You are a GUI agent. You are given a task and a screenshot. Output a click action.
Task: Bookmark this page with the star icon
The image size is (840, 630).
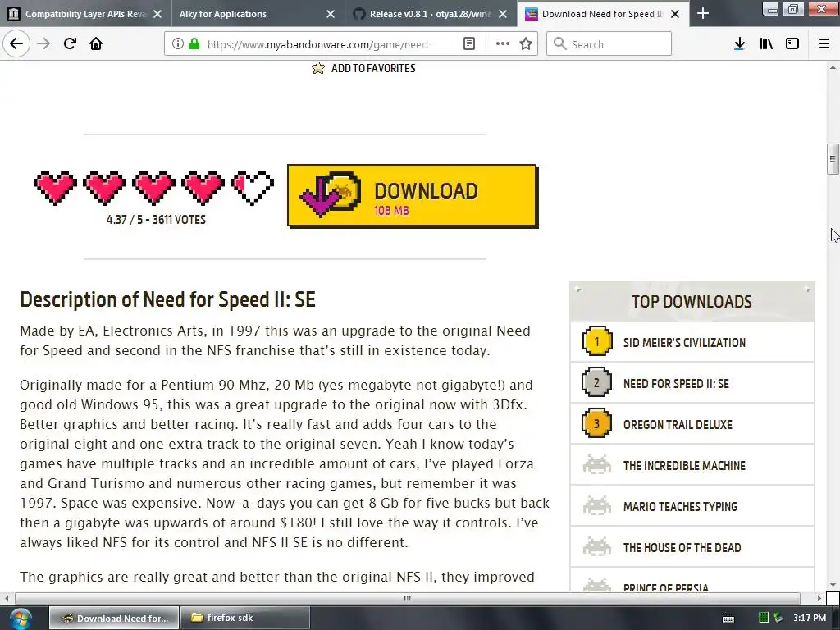pyautogui.click(x=526, y=44)
